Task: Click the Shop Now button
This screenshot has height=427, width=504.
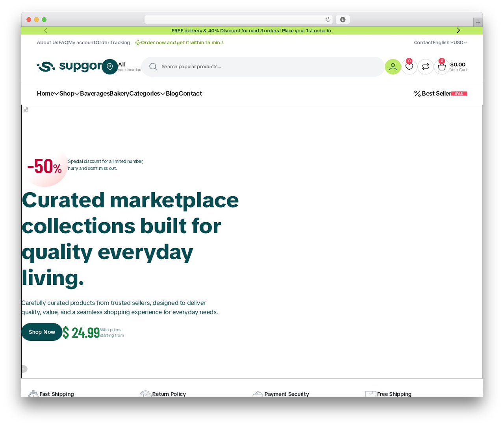Action: [x=42, y=332]
